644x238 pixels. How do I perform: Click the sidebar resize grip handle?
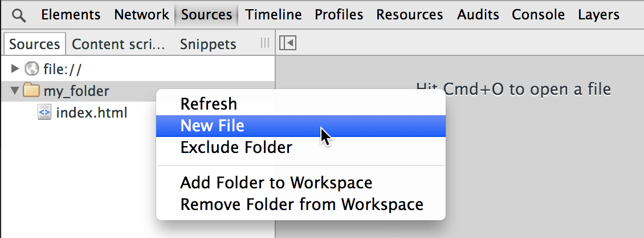[264, 43]
